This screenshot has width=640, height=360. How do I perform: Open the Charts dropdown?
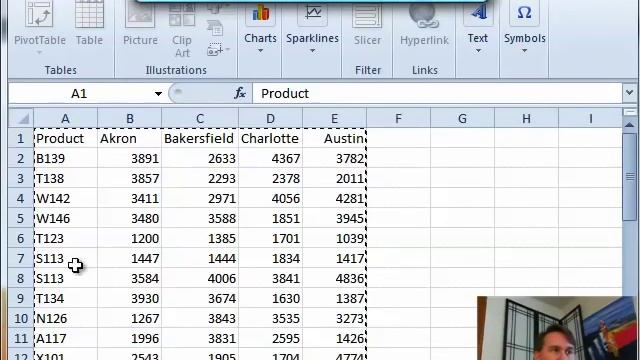click(260, 29)
